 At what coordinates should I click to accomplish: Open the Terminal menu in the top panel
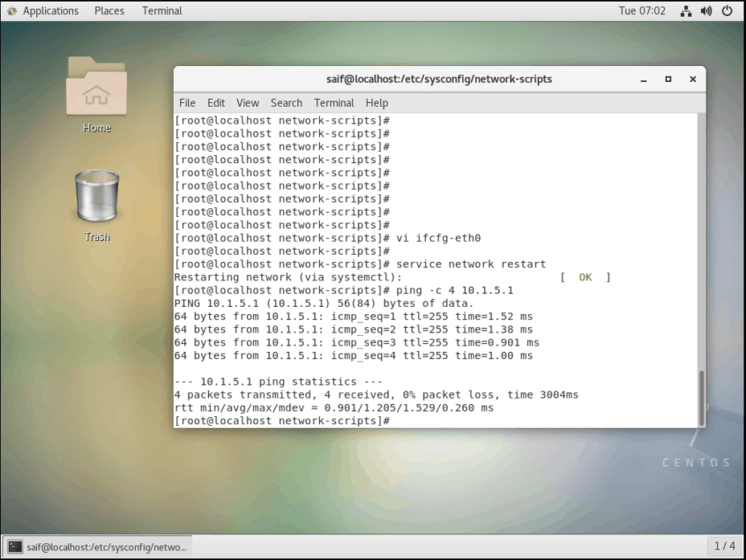coord(161,11)
